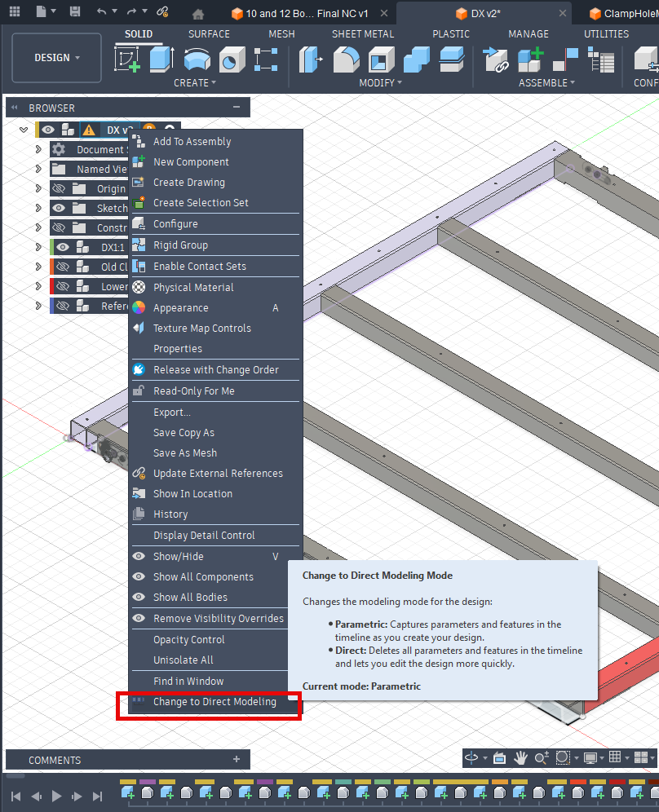Undo the last action
The image size is (659, 812).
(102, 11)
